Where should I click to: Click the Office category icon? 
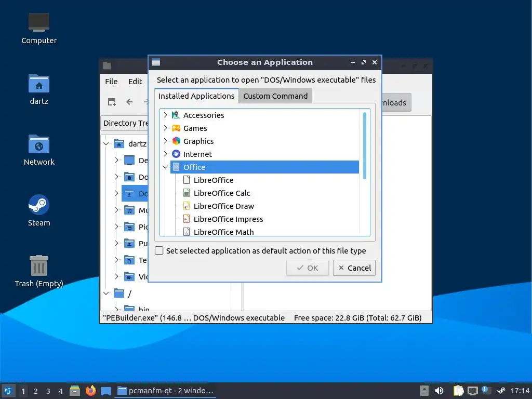[176, 167]
